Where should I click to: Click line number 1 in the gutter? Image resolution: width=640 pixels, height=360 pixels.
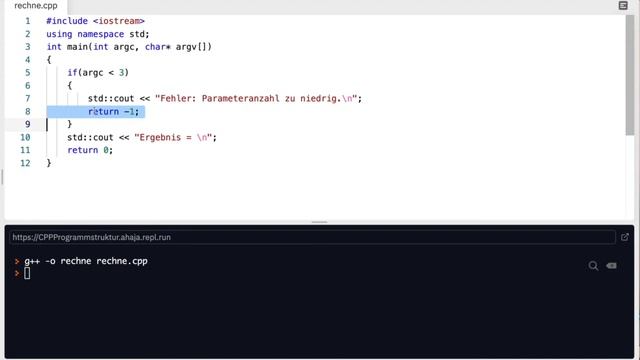coord(28,21)
